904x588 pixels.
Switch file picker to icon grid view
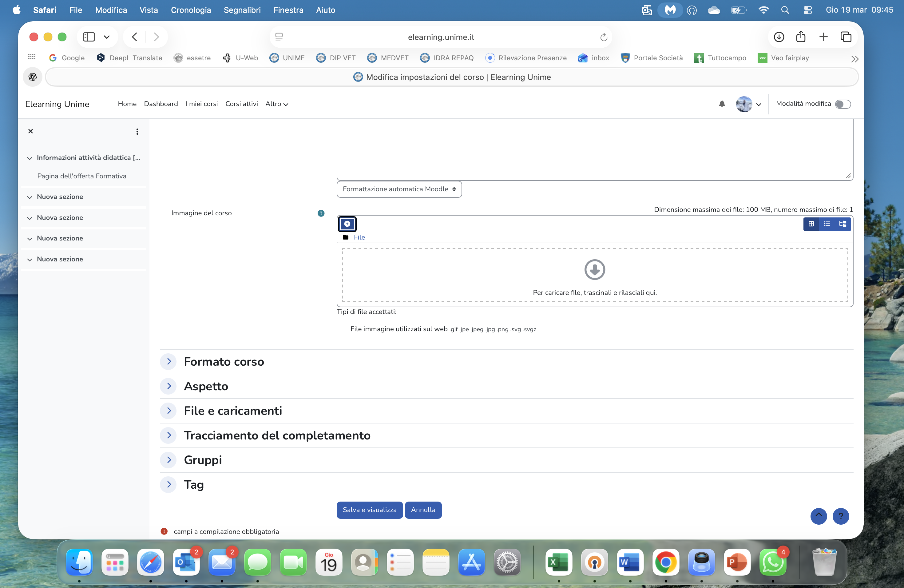[x=811, y=224]
